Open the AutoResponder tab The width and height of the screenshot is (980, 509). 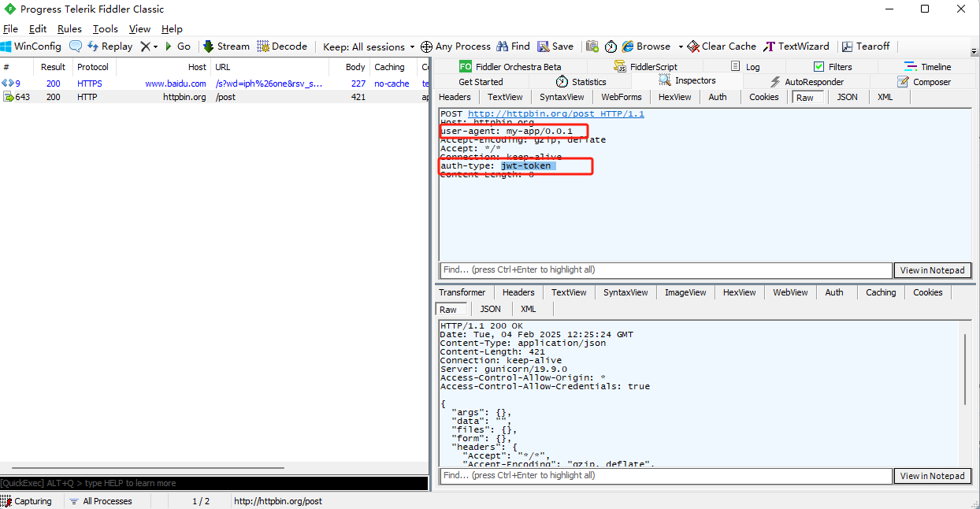pyautogui.click(x=806, y=82)
